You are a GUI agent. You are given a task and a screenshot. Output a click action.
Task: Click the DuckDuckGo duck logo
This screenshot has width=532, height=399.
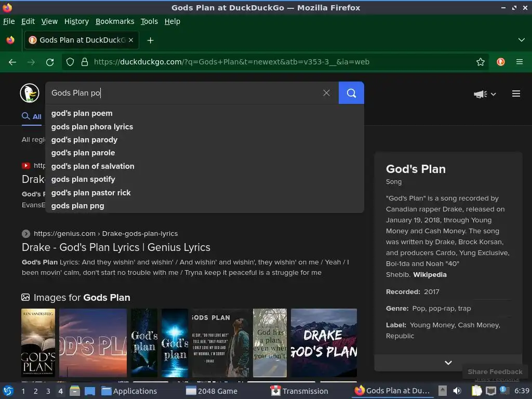30,93
